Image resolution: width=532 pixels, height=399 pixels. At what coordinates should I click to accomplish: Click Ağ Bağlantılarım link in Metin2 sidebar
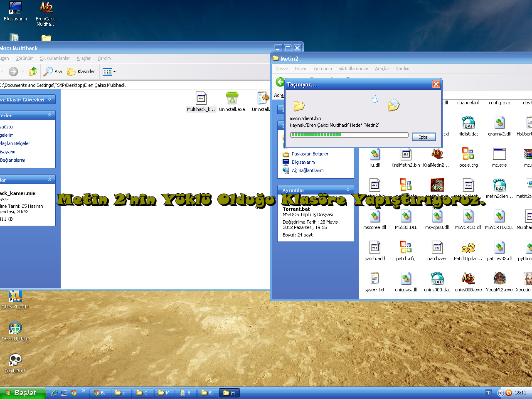coord(307,170)
